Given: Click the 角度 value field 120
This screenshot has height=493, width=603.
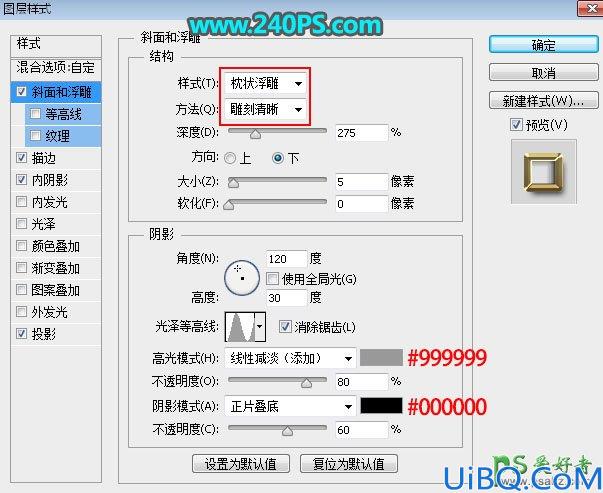Looking at the screenshot, I should [287, 259].
